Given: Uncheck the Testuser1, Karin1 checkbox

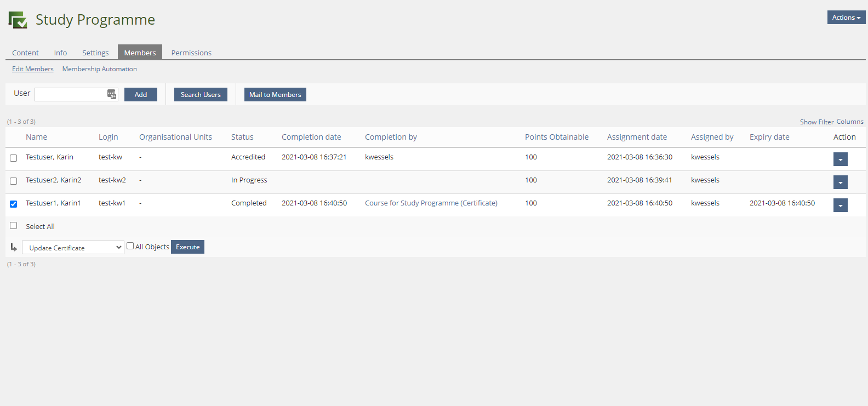Looking at the screenshot, I should [x=14, y=204].
